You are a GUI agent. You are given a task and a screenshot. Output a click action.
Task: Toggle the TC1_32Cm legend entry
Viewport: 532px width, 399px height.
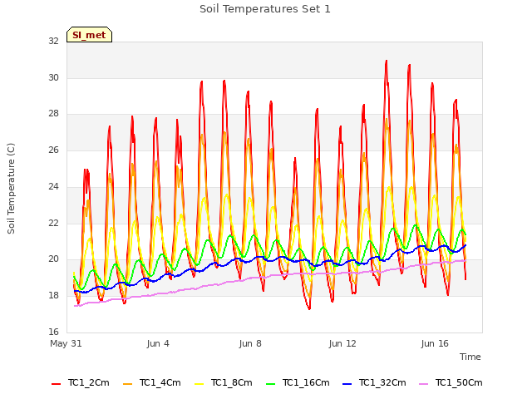(374, 383)
